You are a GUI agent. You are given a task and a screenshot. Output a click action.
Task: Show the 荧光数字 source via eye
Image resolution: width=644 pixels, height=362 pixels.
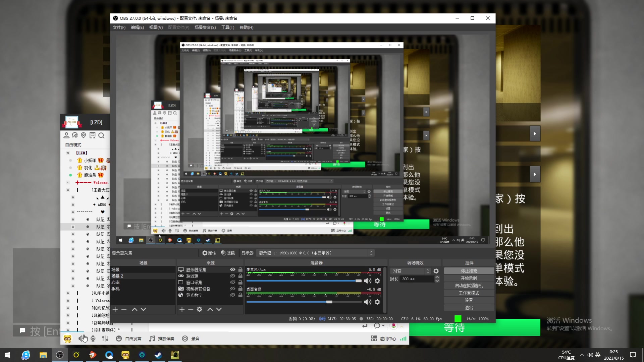point(232,295)
